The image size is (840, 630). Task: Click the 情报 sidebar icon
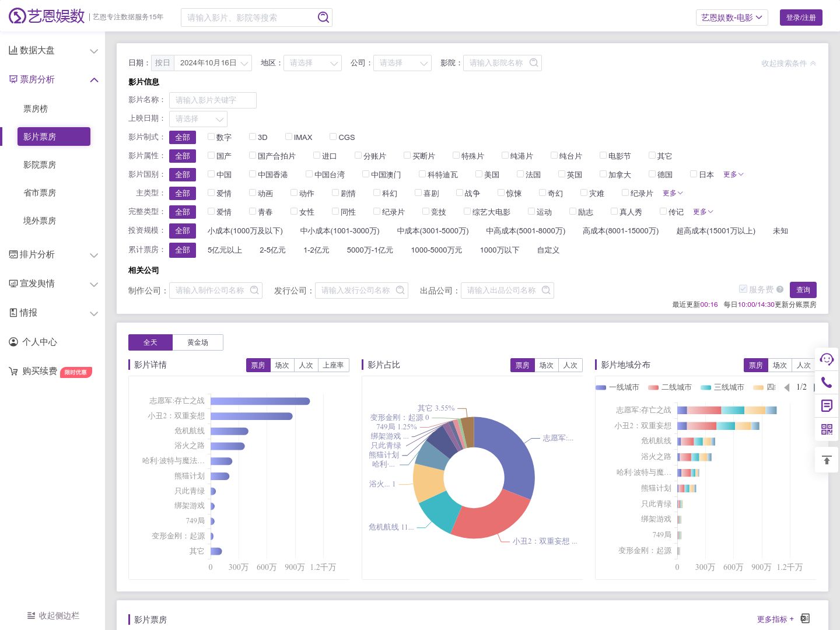tap(13, 313)
